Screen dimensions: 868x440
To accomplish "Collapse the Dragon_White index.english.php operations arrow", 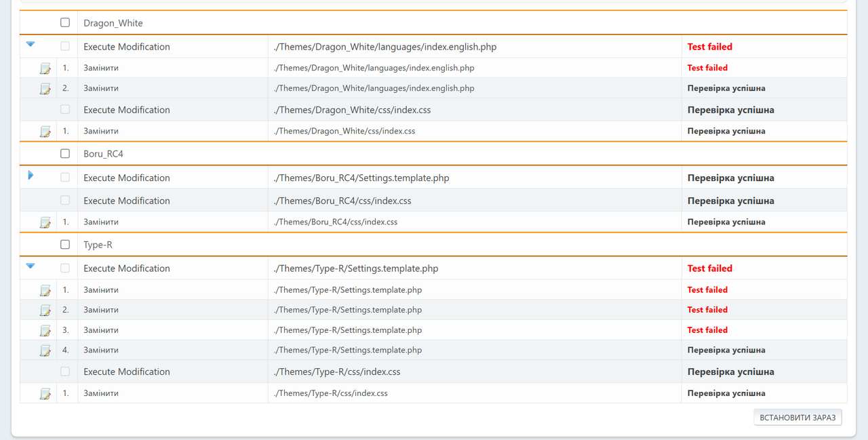I will 31,44.
